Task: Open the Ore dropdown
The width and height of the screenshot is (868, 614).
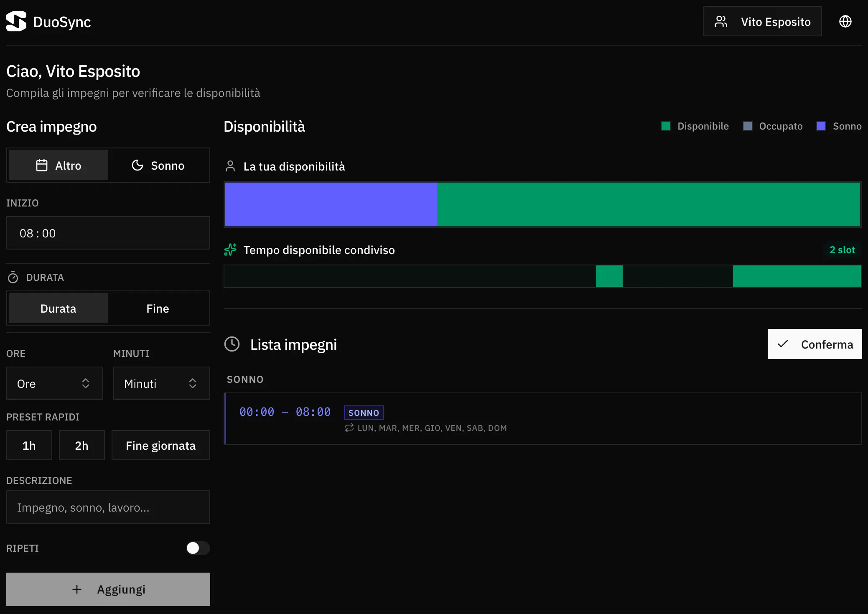Action: click(54, 383)
